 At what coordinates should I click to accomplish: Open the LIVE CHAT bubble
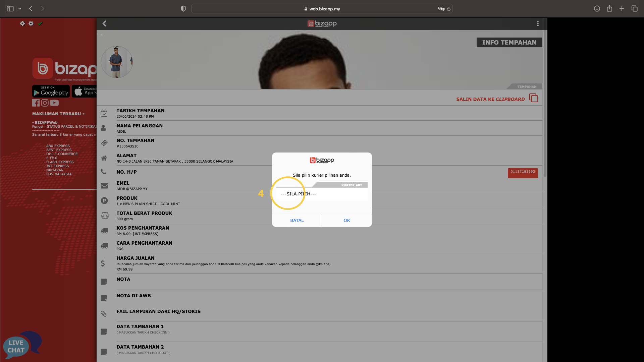(22, 345)
